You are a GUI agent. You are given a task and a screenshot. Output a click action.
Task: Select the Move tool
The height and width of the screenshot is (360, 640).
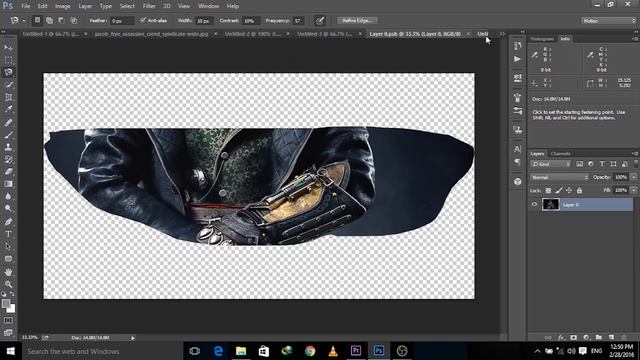pyautogui.click(x=8, y=48)
